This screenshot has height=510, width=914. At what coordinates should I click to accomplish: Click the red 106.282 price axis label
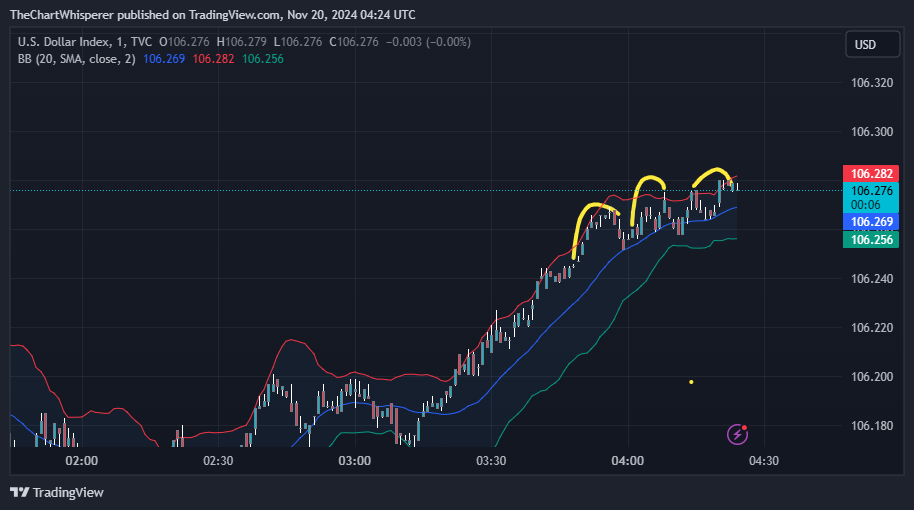pos(871,174)
